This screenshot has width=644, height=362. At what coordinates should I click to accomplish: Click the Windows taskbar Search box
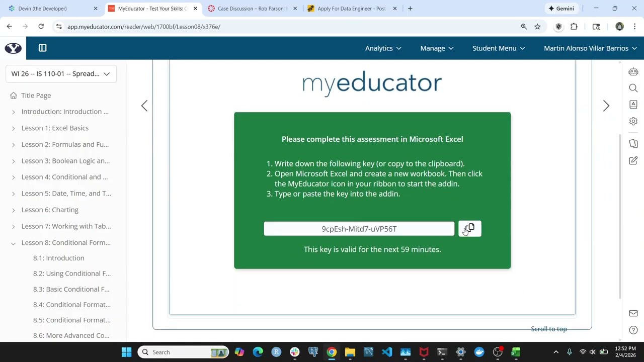(x=183, y=352)
